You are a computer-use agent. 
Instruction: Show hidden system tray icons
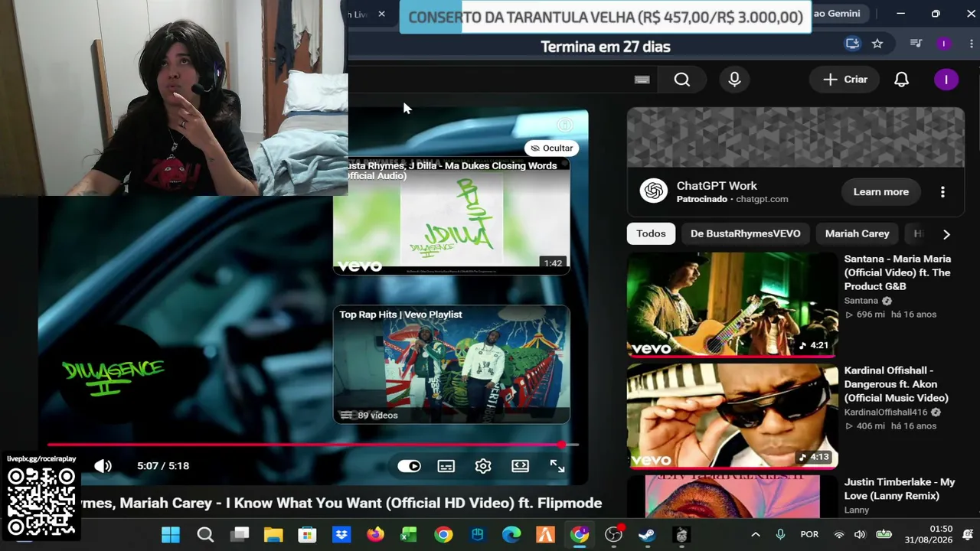pos(756,534)
